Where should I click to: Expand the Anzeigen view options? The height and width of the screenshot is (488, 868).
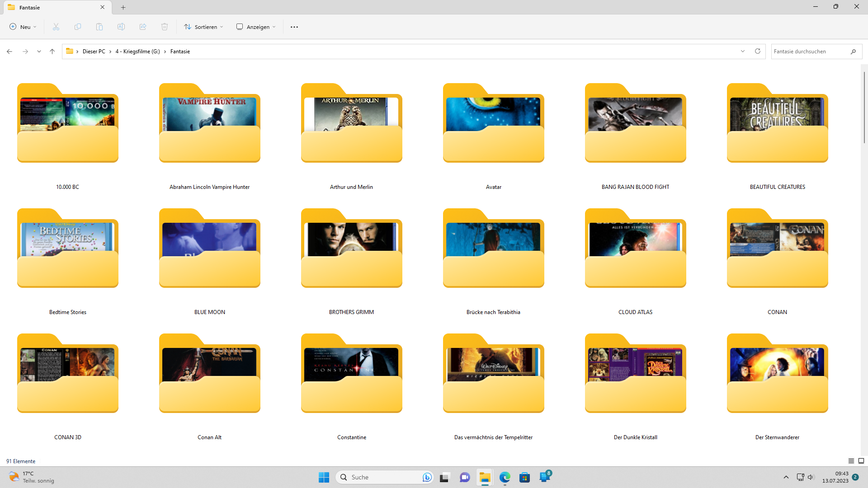pyautogui.click(x=256, y=27)
